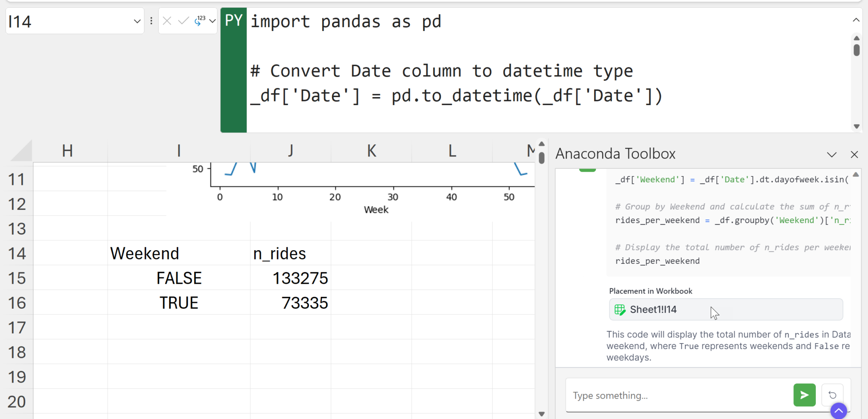
Task: Click the formula bar three-dot handle
Action: click(x=151, y=21)
